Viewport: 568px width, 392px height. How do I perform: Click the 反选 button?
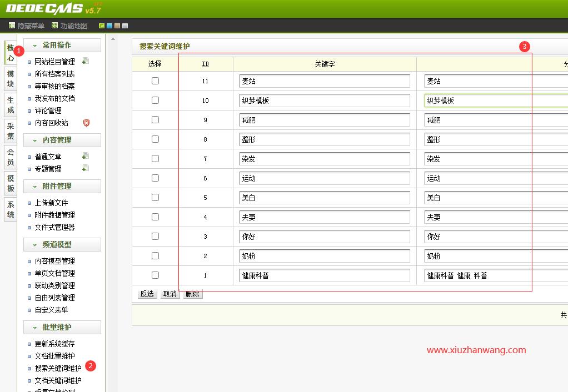tap(147, 294)
